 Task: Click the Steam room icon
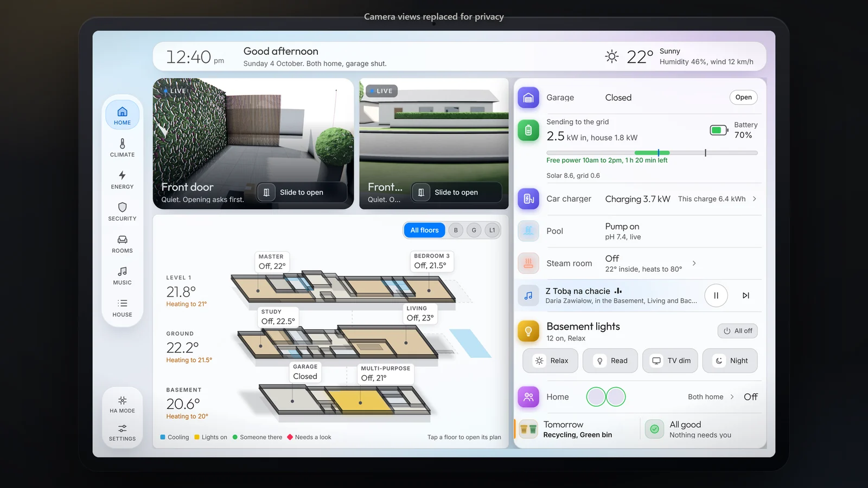pyautogui.click(x=528, y=264)
